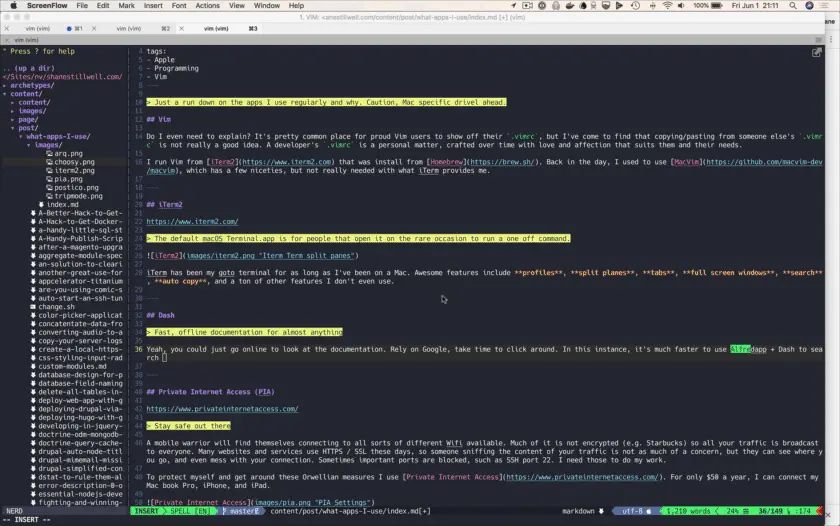This screenshot has height=526, width=840.
Task: Click the battery status icon
Action: (716, 5)
